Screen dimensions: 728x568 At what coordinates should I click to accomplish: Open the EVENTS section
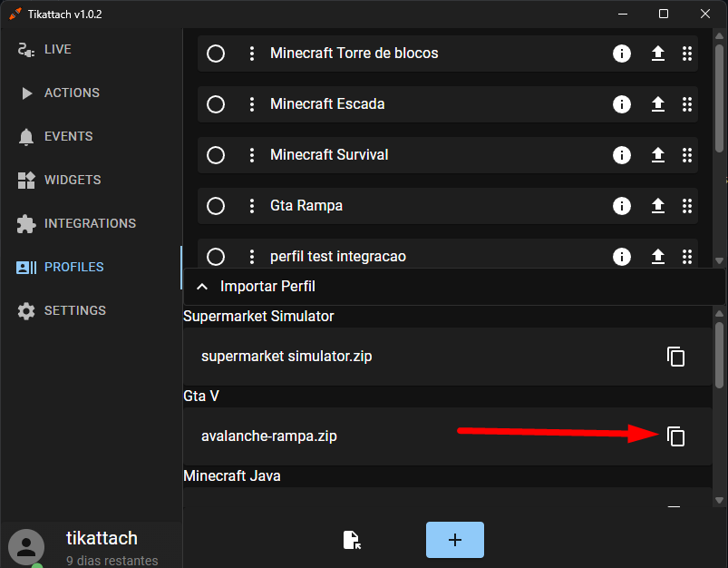click(91, 136)
